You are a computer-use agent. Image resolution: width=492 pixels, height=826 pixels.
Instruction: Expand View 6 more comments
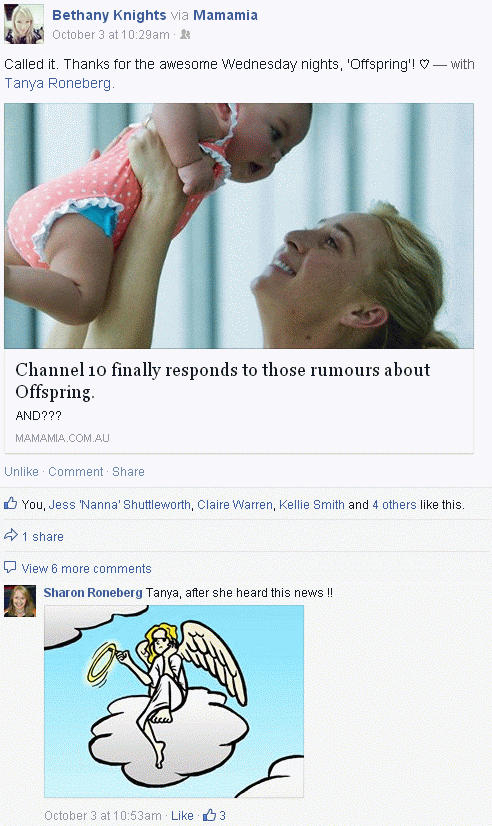[86, 568]
